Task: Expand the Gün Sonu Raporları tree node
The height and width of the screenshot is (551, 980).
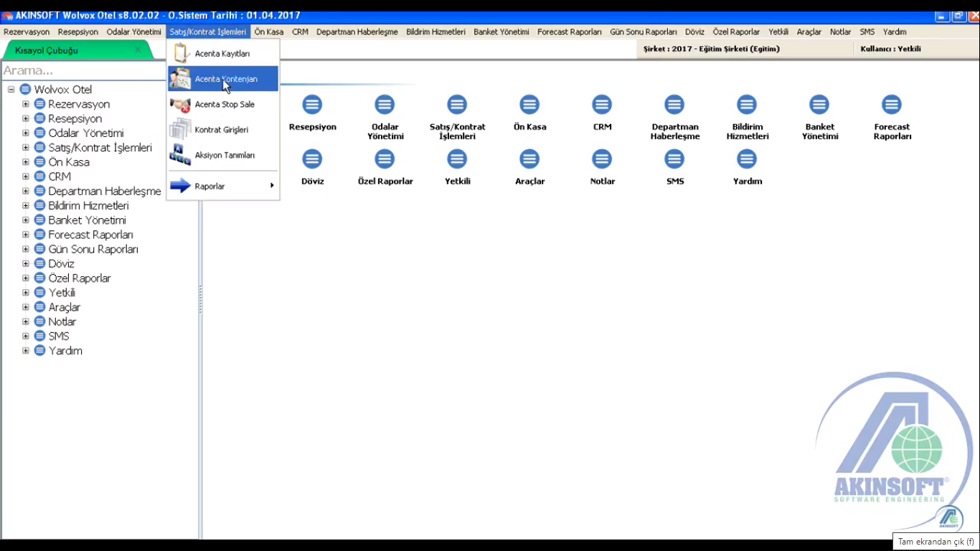Action: 26,249
